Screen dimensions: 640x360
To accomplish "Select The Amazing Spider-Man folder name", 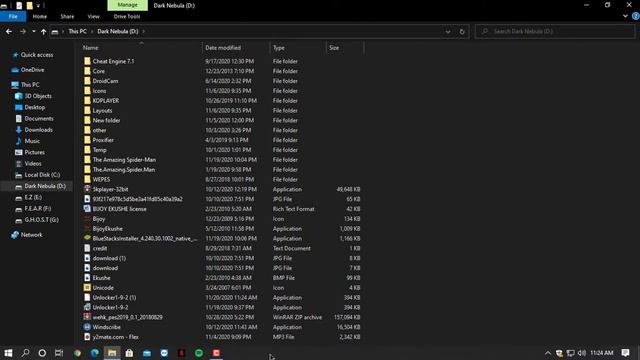I will click(124, 160).
